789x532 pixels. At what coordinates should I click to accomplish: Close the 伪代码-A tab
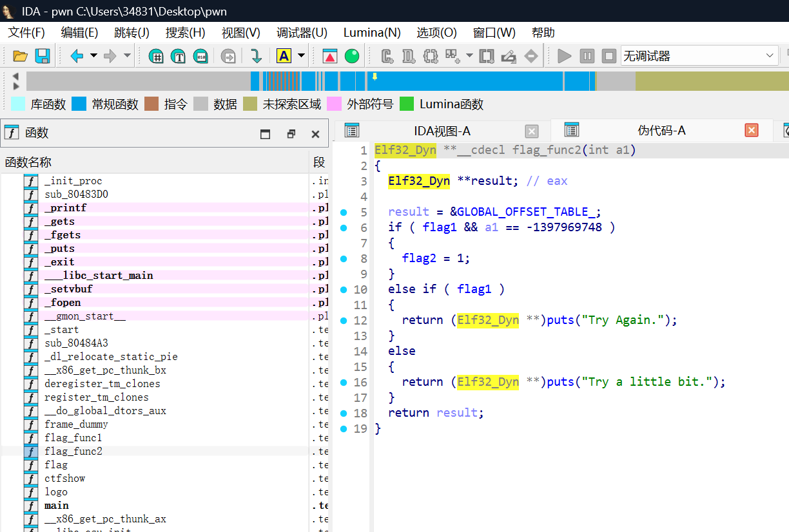point(752,131)
